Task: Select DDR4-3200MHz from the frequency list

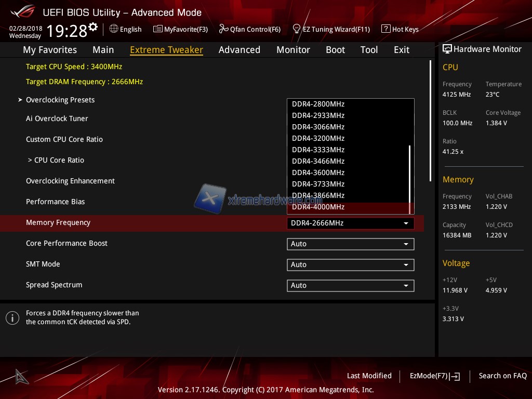Action: coord(318,138)
